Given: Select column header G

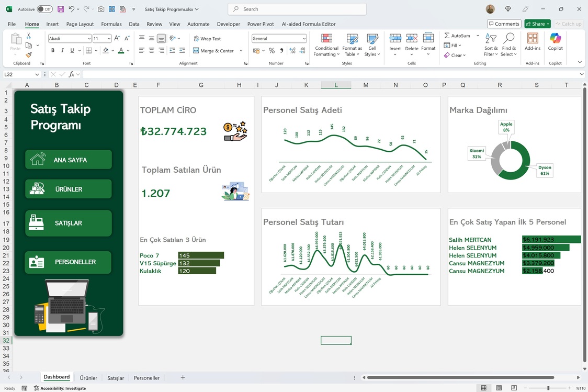Looking at the screenshot, I should pos(201,85).
